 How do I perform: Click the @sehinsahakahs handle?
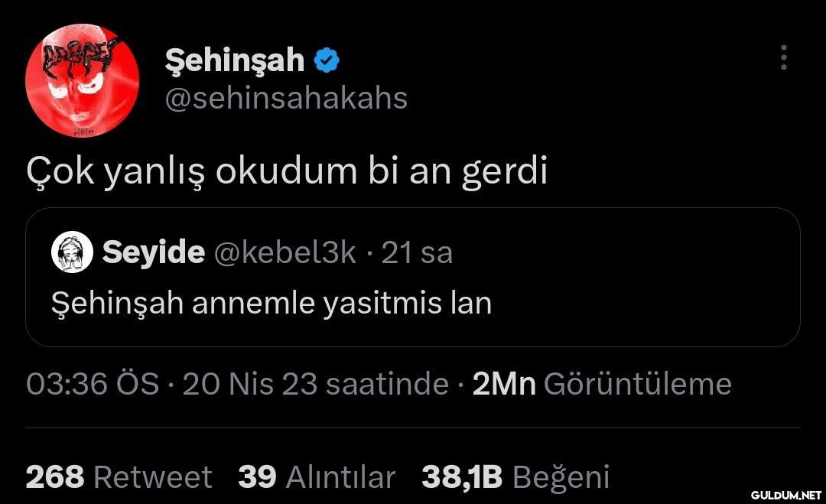click(286, 99)
